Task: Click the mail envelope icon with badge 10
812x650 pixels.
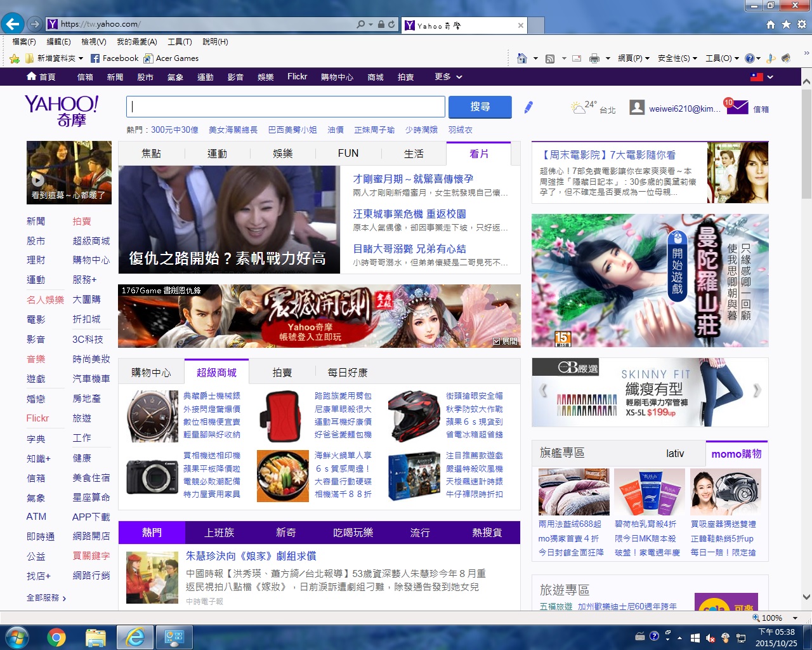Action: (x=737, y=107)
